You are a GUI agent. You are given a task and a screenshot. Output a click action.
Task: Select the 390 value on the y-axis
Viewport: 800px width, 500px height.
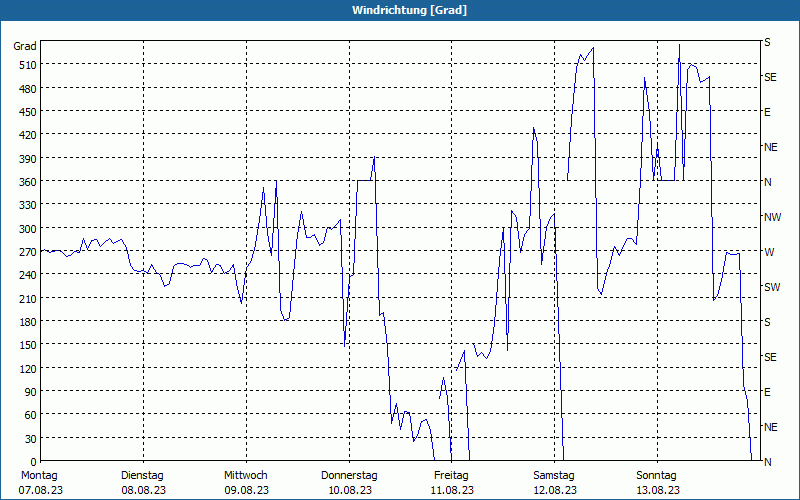pyautogui.click(x=28, y=159)
